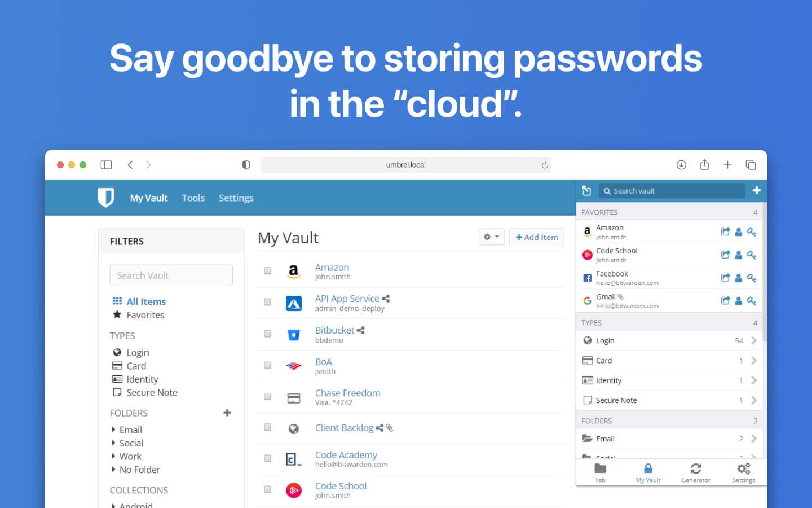Copy Gmail password with key icon
812x508 pixels.
tap(752, 301)
